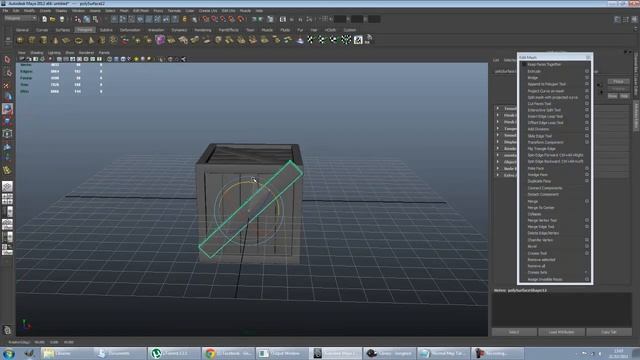Screen dimensions: 640x360
Task: Activate the Lasso Select tool
Action: pos(7,73)
